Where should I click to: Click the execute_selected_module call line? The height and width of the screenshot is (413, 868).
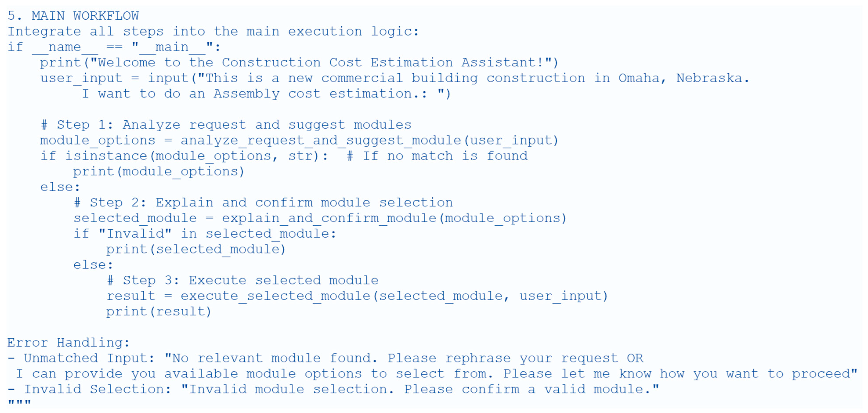(357, 296)
